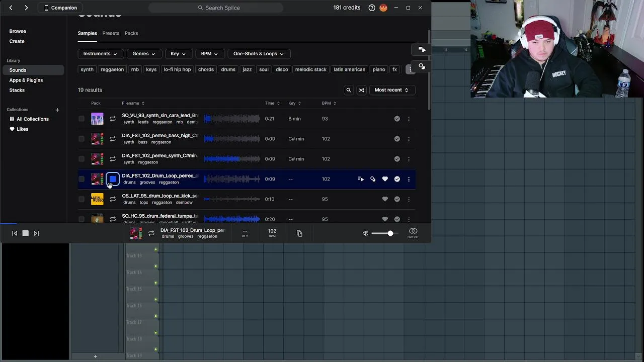
Task: Expand the Instruments filter dropdown
Action: (x=100, y=54)
